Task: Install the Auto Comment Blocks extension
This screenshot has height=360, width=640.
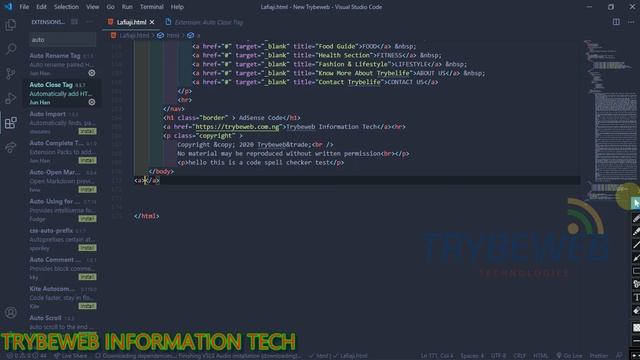Action: tap(87, 277)
